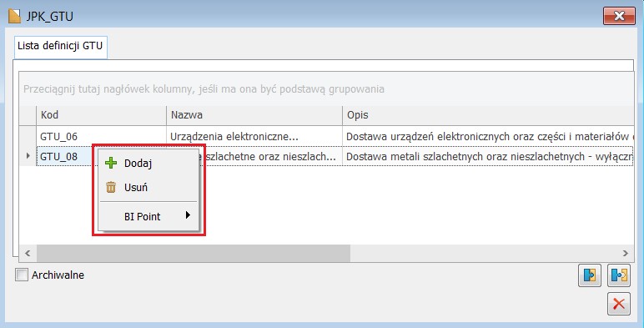Click the red X cancel button
The image size is (644, 328).
coord(618,304)
